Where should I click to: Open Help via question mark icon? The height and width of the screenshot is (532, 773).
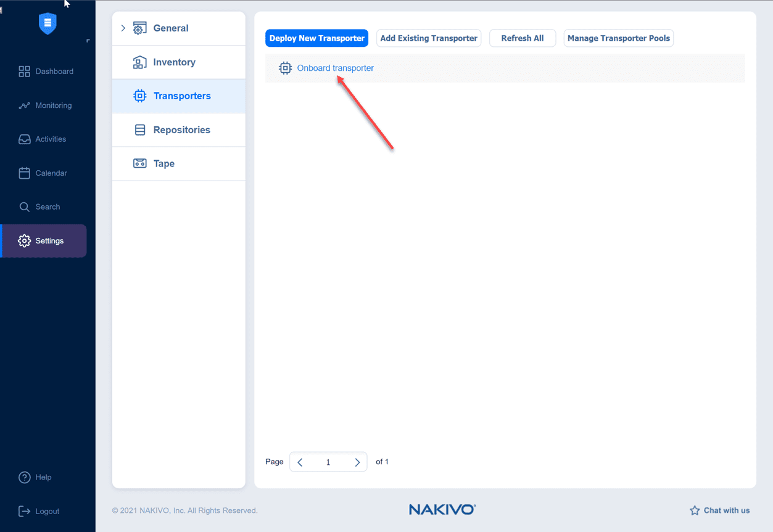pos(25,477)
